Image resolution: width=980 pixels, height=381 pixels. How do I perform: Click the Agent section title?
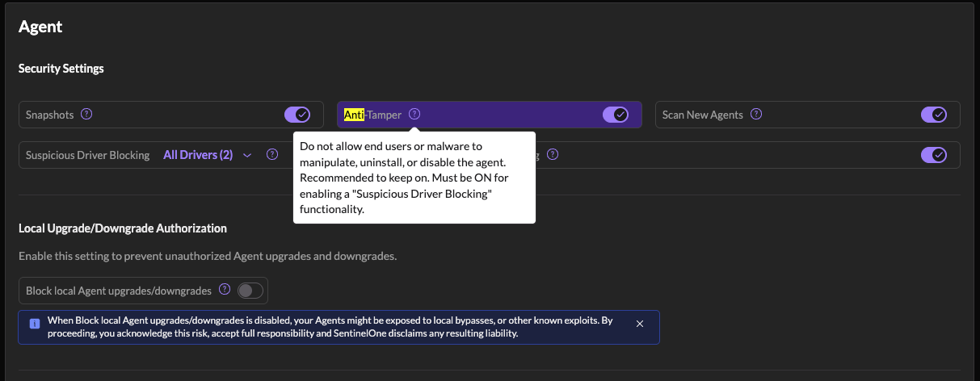[x=40, y=27]
